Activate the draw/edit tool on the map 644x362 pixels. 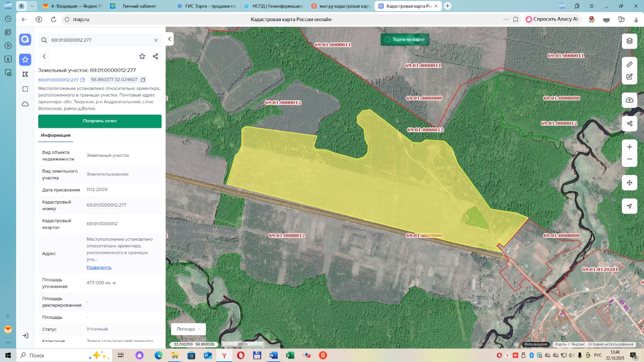629,77
